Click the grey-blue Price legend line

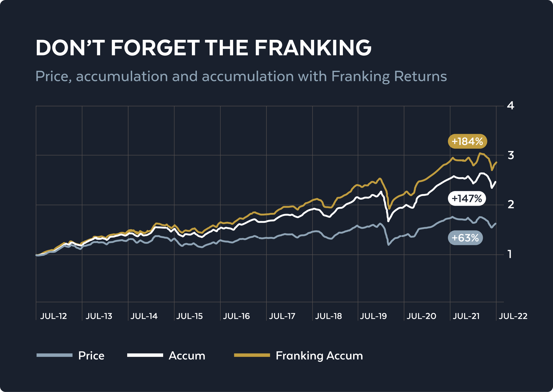(x=54, y=355)
